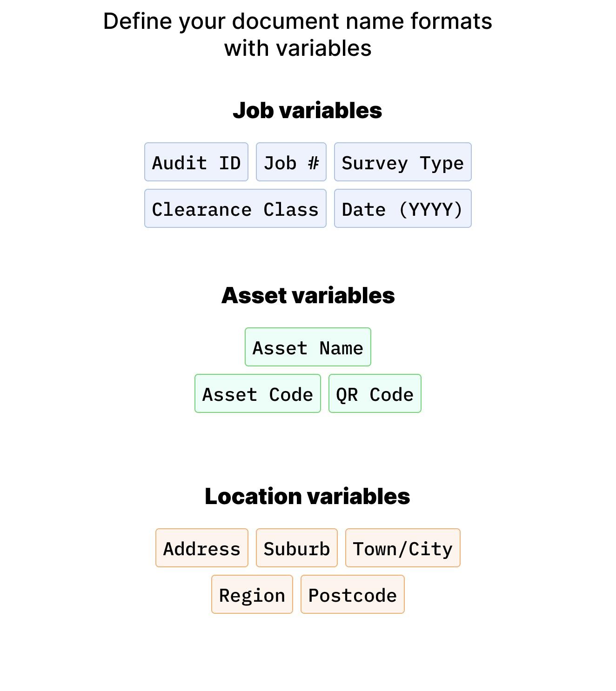Select the Date (YYYY) variable
616x691 pixels.
click(x=403, y=208)
